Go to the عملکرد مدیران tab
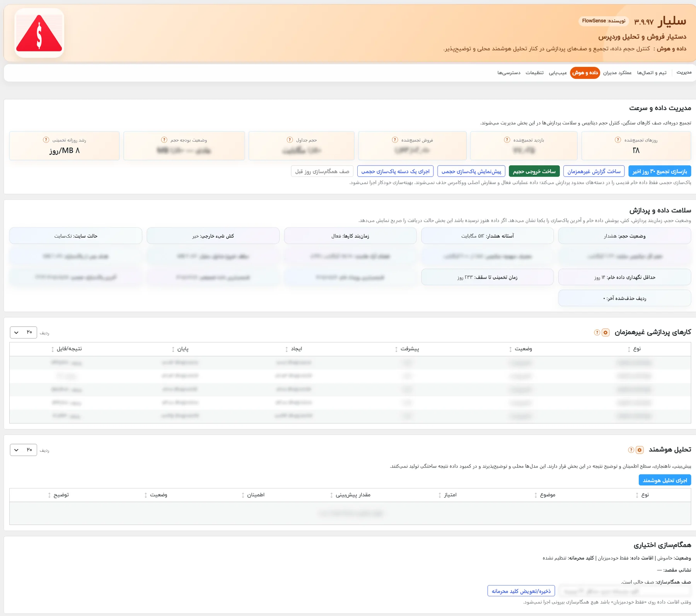696x616 pixels. 618,73
